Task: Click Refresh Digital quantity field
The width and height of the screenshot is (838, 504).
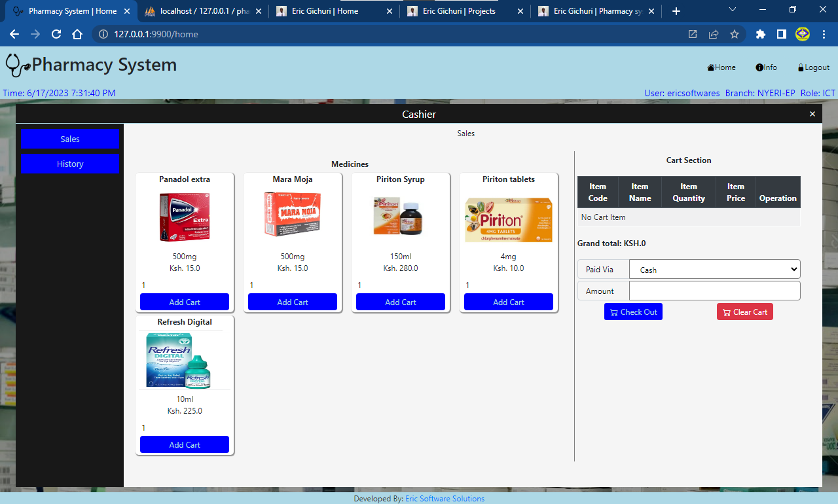Action: click(x=185, y=428)
